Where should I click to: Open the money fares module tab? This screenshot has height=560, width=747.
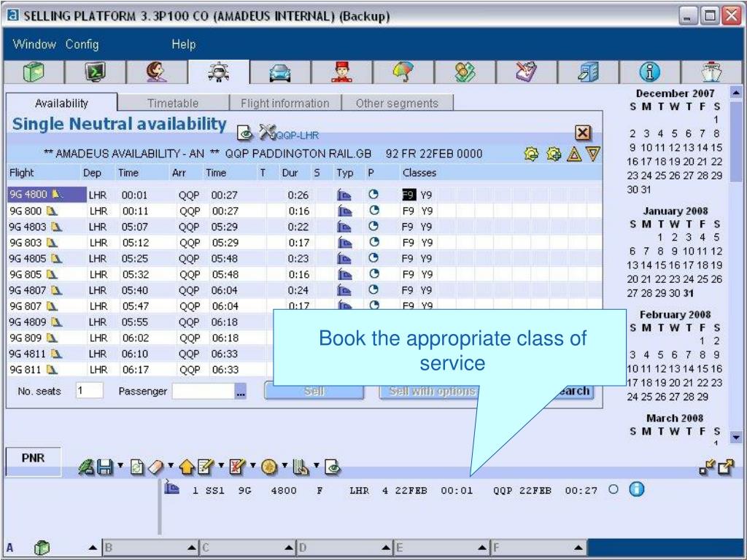pos(465,72)
